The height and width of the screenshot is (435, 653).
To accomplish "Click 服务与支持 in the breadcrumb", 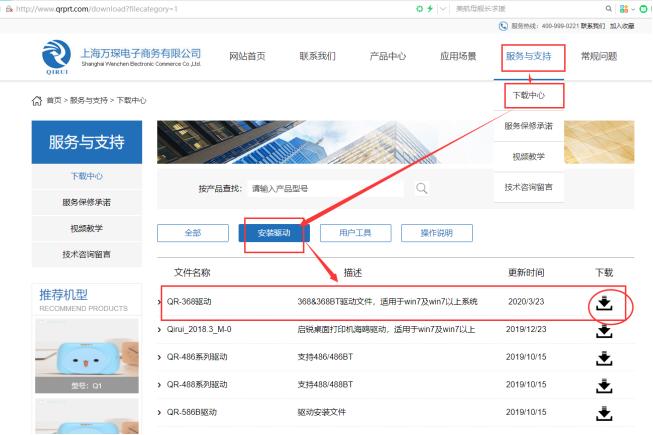I will coord(89,100).
